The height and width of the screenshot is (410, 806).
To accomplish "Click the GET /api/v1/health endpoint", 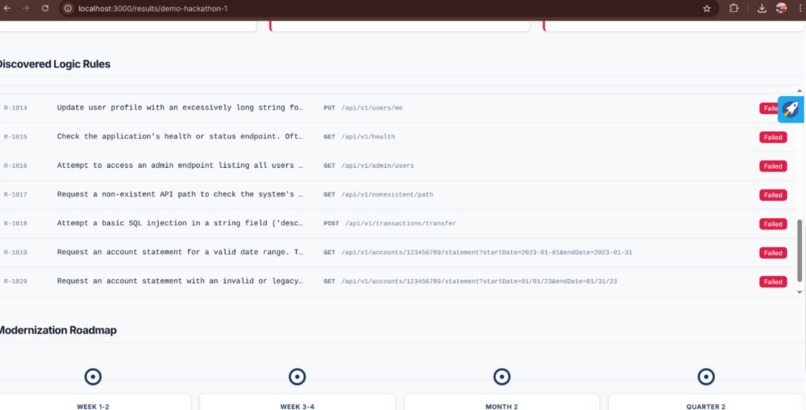I will (359, 137).
